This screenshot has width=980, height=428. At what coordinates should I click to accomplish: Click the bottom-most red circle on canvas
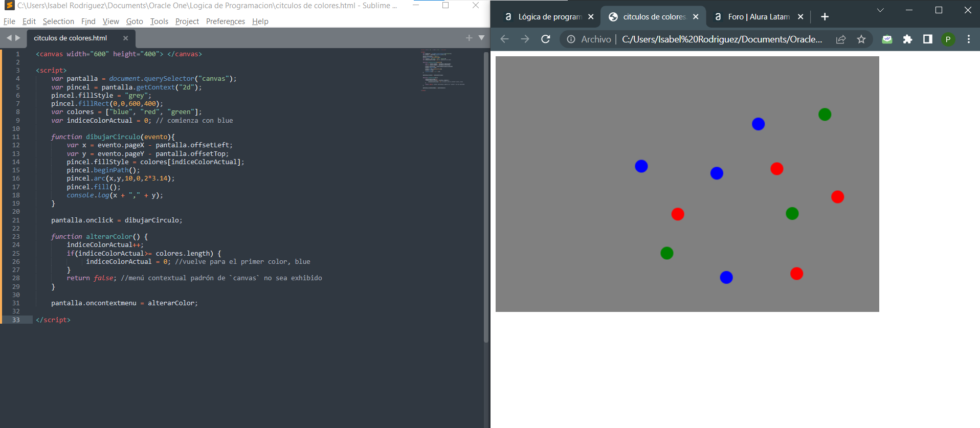click(x=796, y=274)
